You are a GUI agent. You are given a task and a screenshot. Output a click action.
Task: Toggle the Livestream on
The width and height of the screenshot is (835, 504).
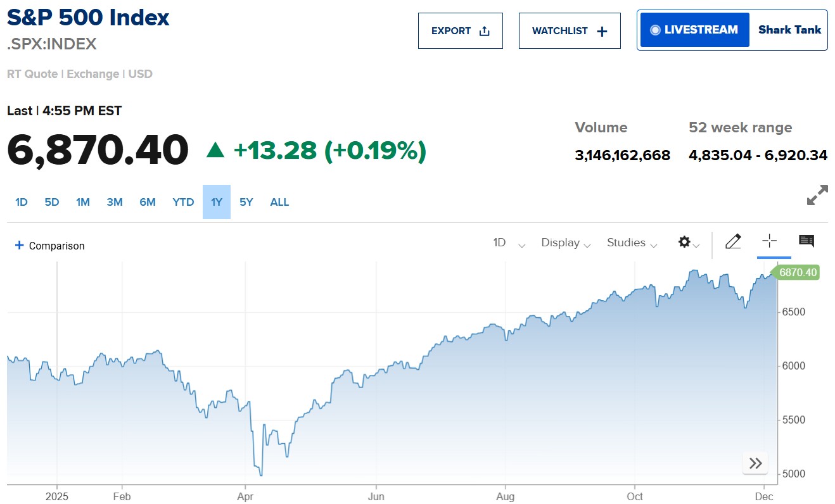(694, 29)
